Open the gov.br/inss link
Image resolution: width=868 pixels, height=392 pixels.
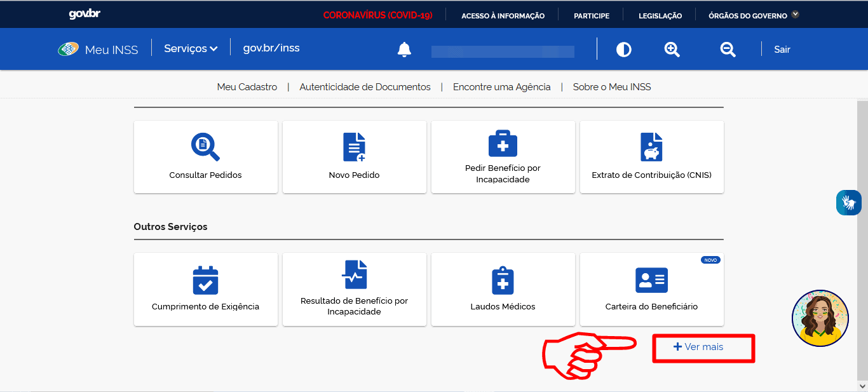pyautogui.click(x=271, y=48)
